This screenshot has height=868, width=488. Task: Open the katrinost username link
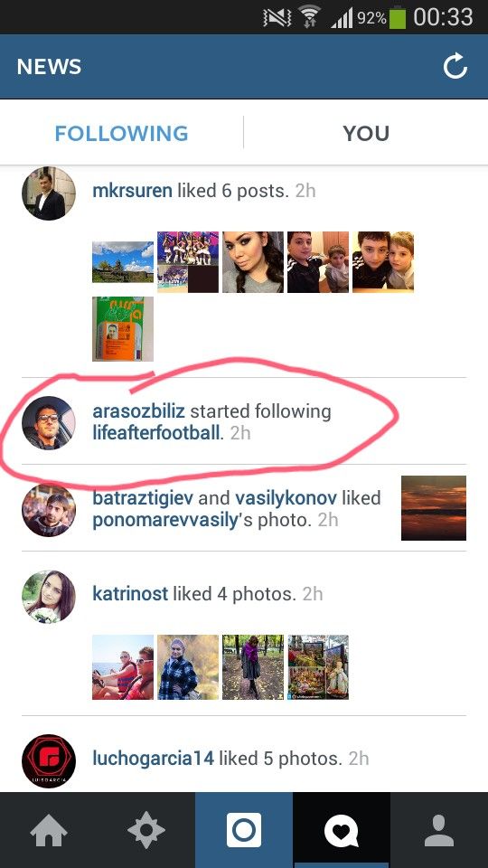(130, 594)
